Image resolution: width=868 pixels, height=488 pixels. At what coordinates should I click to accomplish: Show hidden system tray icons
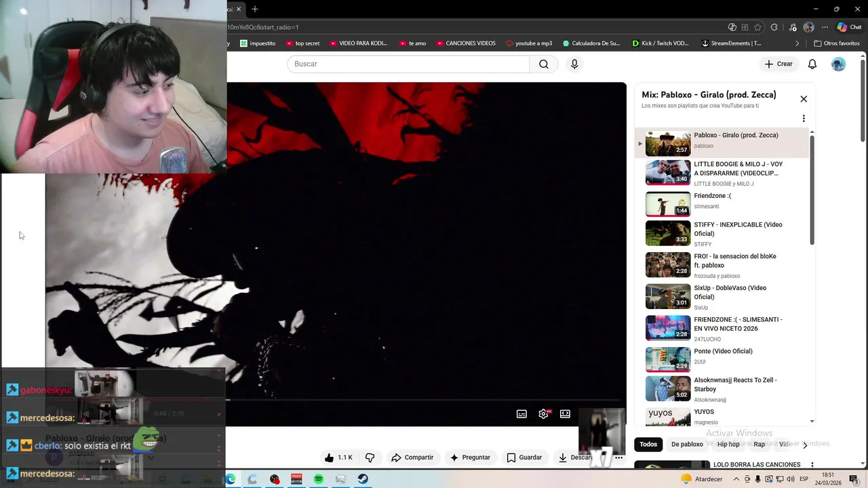[x=737, y=479]
